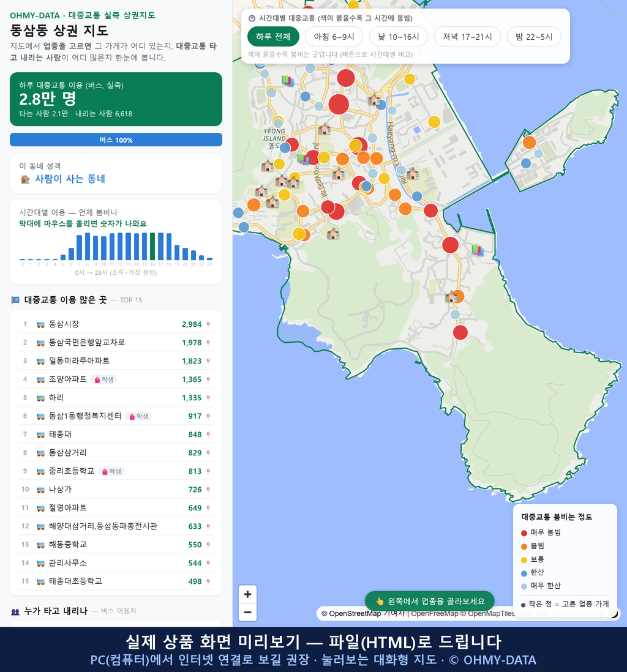Click the bus icon in the 관리사무소 row
This screenshot has height=672, width=627.
coord(41,563)
